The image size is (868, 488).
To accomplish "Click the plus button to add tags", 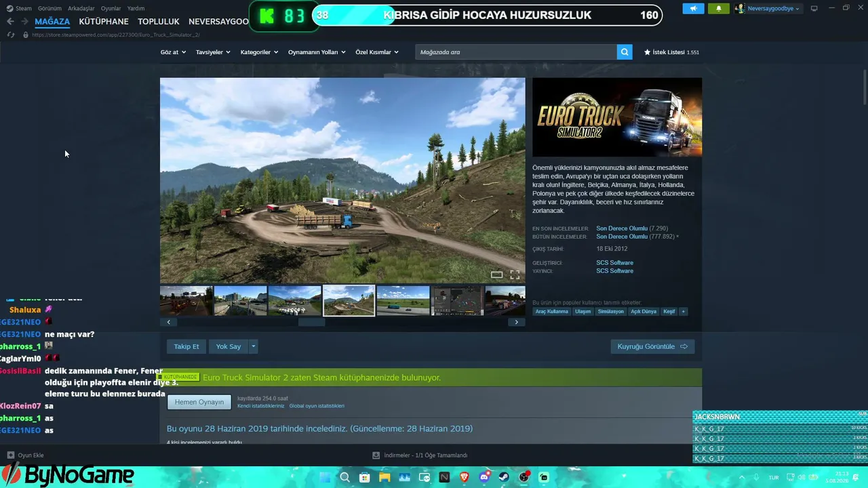I will tap(683, 311).
